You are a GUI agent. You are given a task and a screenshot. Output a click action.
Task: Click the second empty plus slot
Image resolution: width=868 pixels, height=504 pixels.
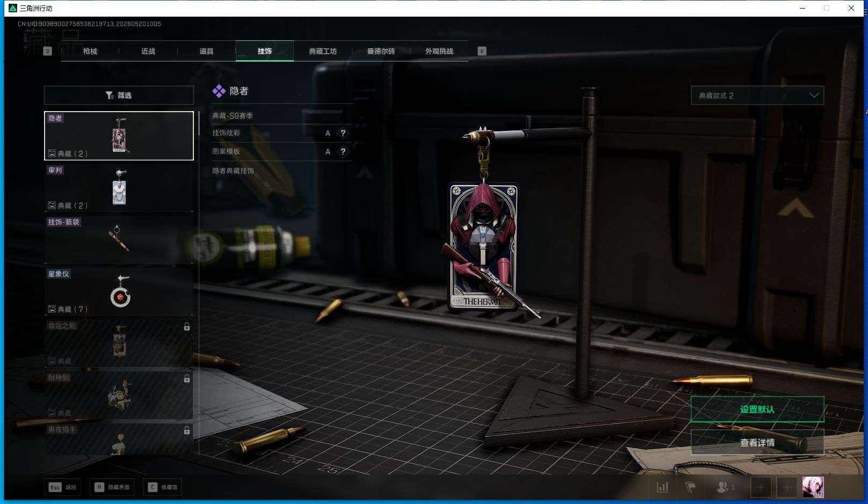tap(786, 487)
